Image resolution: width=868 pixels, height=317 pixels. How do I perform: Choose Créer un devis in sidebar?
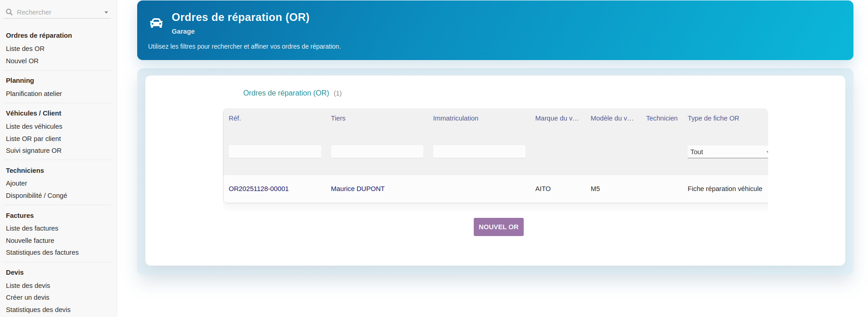pos(28,297)
